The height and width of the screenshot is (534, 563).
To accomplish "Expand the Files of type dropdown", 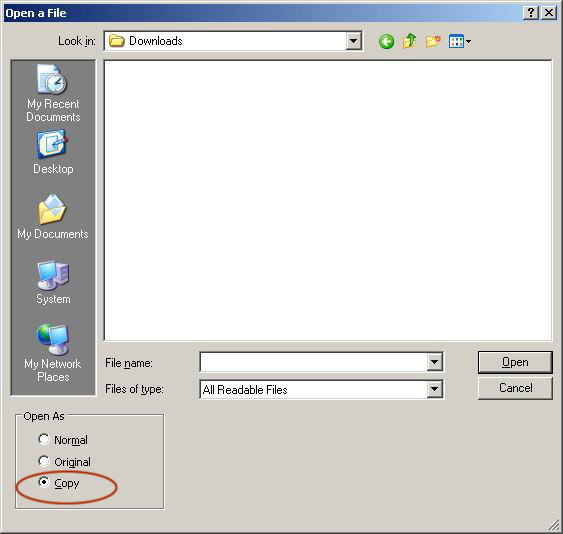I will coord(434,389).
